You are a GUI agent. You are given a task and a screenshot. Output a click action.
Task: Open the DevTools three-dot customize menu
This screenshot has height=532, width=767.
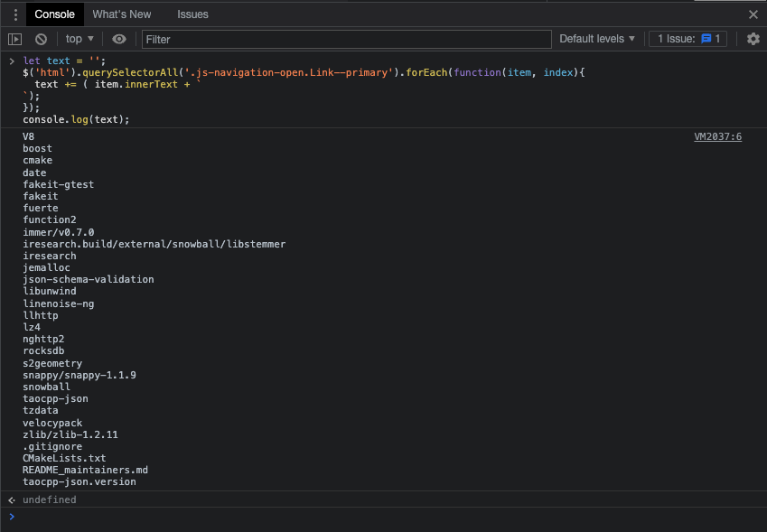(15, 14)
